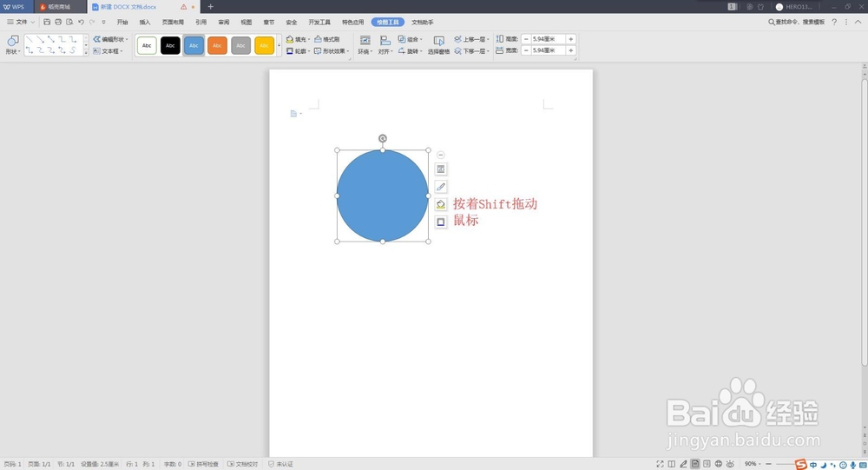The width and height of the screenshot is (868, 470).
Task: Open print preview icon
Action: click(x=69, y=23)
